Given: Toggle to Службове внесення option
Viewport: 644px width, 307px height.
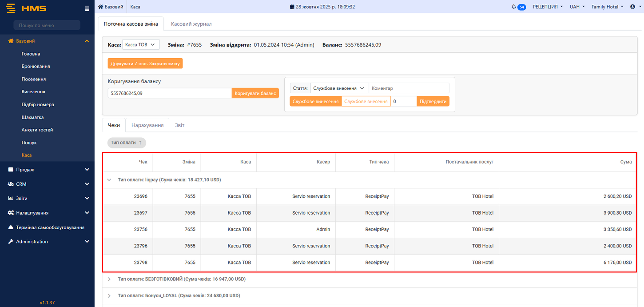Looking at the screenshot, I should tap(366, 101).
